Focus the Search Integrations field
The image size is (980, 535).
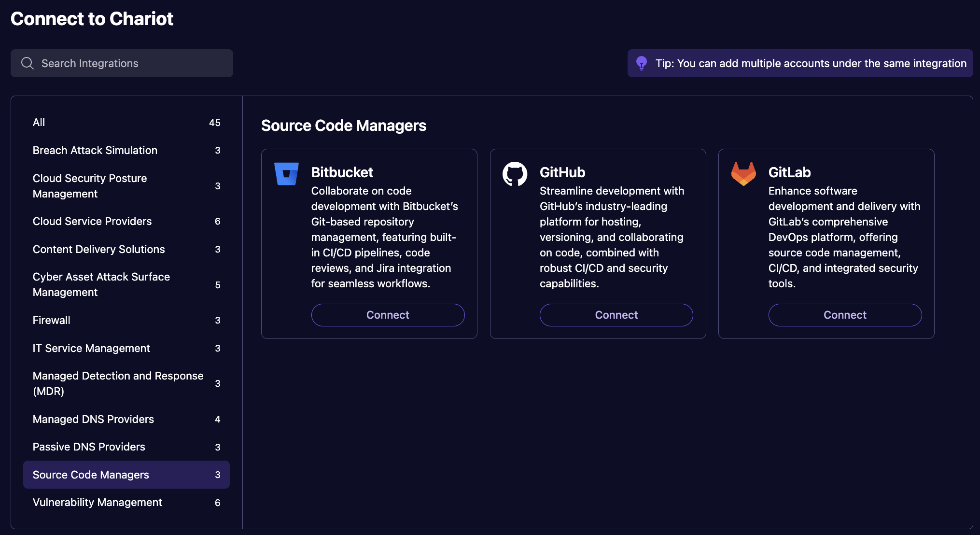pyautogui.click(x=122, y=63)
